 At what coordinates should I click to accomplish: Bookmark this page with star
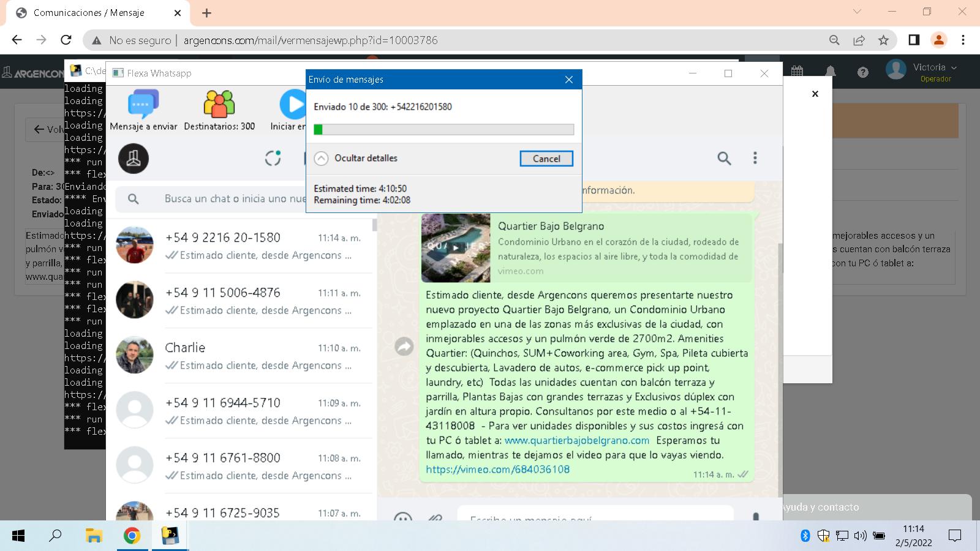coord(883,40)
